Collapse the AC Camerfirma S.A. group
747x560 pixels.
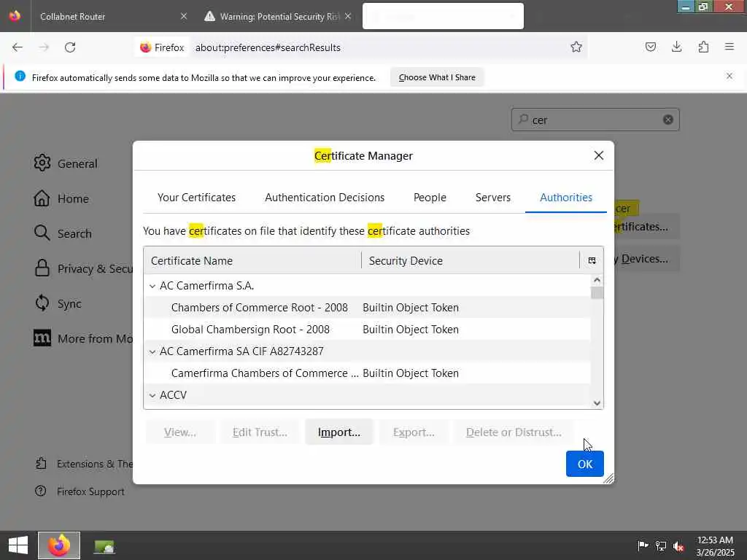point(152,286)
